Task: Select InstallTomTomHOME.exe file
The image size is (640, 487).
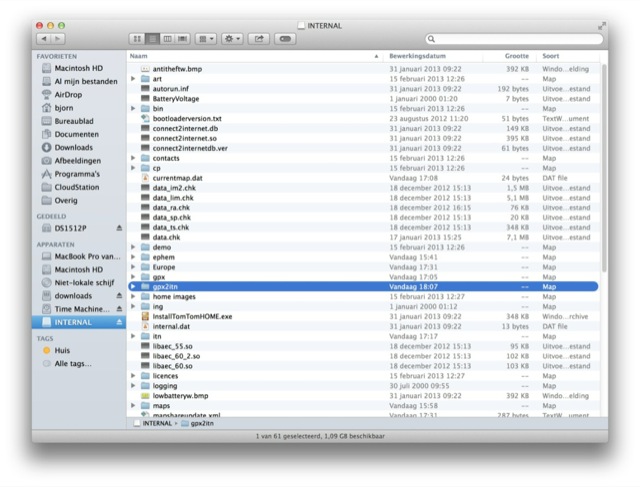Action: tap(362, 316)
